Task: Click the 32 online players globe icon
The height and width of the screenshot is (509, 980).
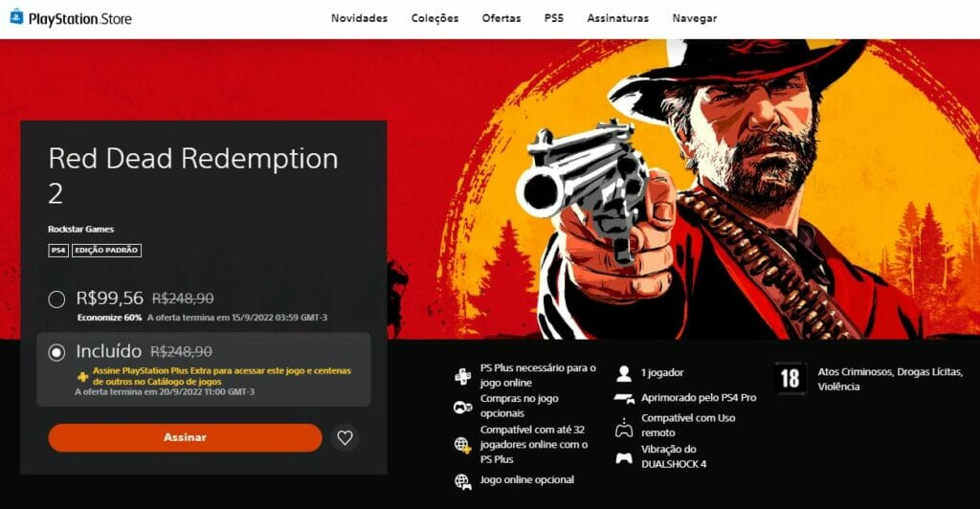Action: (x=462, y=445)
